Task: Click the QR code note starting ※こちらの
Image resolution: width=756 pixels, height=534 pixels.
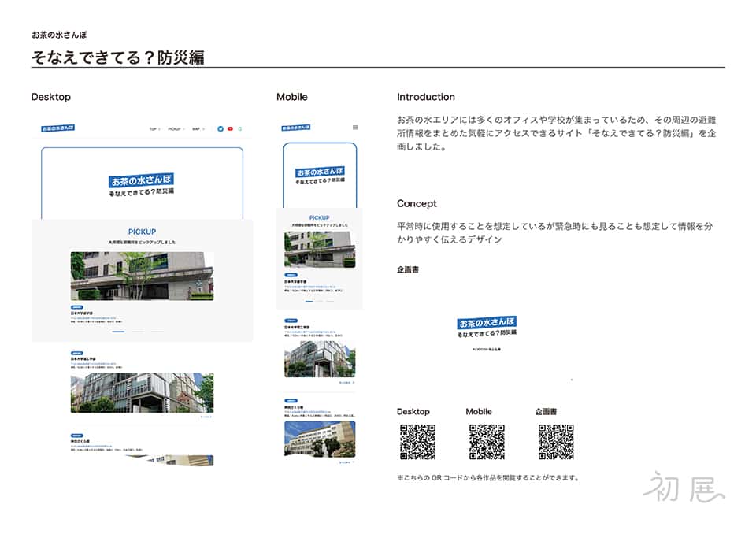Action: pos(488,477)
